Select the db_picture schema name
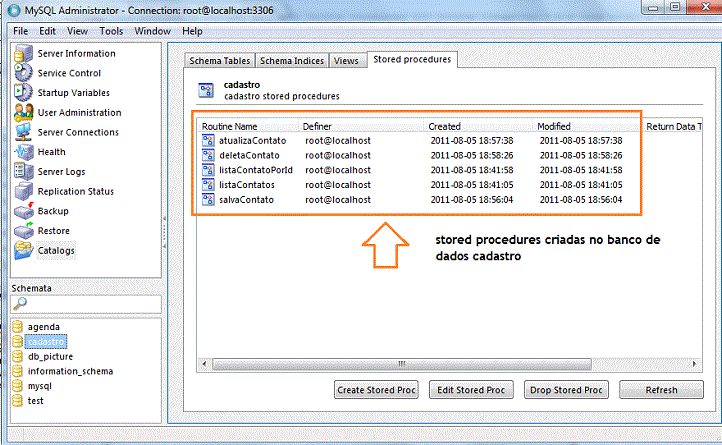The image size is (722, 445). [50, 356]
